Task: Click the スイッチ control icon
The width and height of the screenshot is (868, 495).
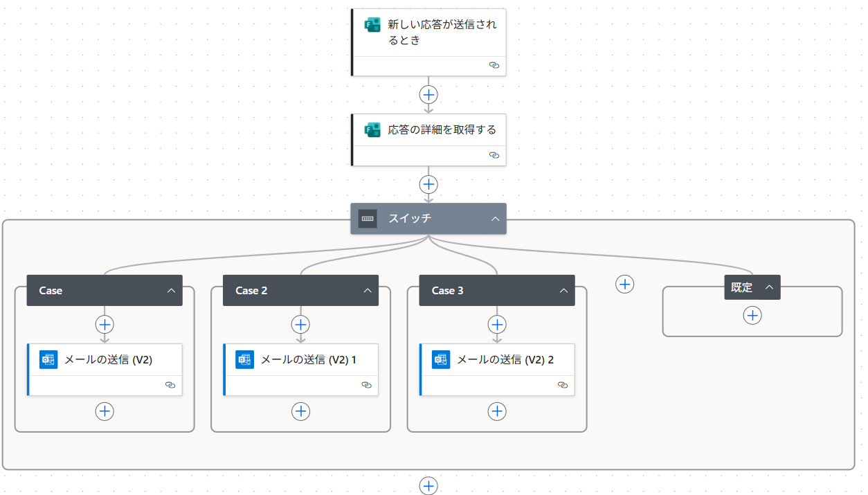Action: pyautogui.click(x=368, y=219)
